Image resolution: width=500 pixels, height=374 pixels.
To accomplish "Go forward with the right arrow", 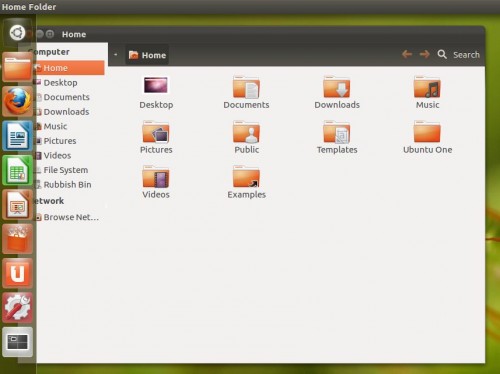I will (424, 54).
